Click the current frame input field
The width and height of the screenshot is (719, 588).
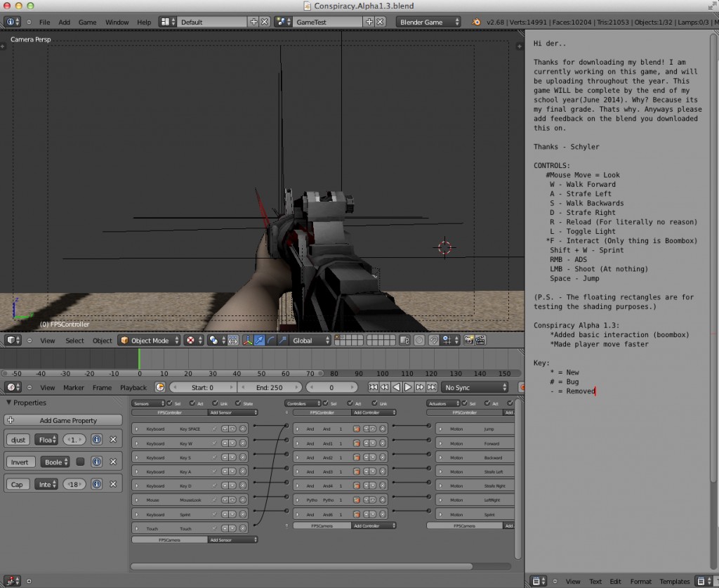[332, 387]
